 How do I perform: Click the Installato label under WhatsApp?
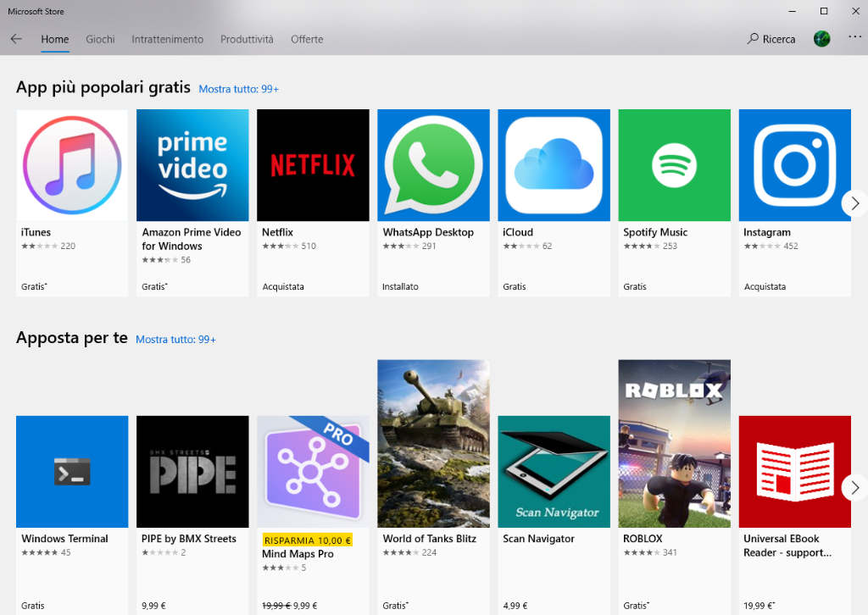400,286
